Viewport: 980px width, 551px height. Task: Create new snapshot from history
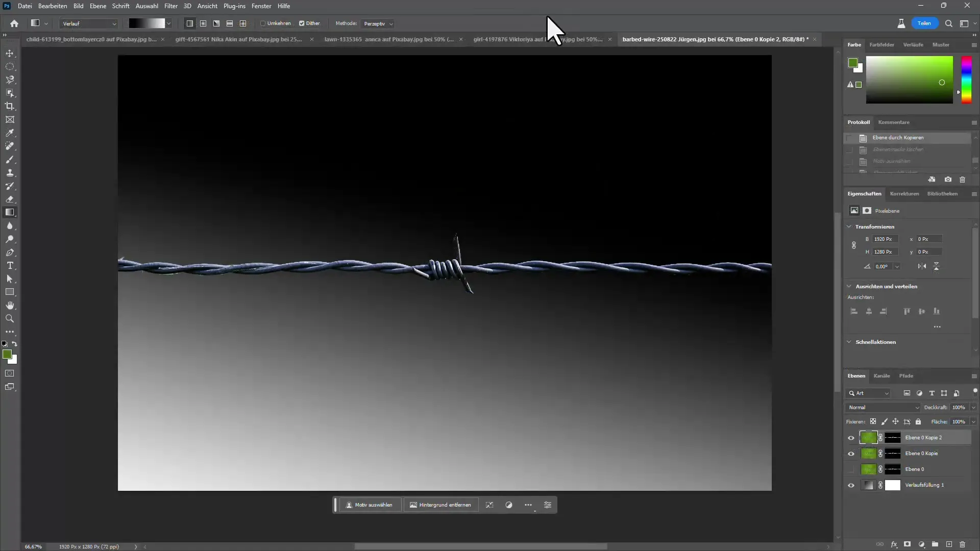click(x=948, y=180)
